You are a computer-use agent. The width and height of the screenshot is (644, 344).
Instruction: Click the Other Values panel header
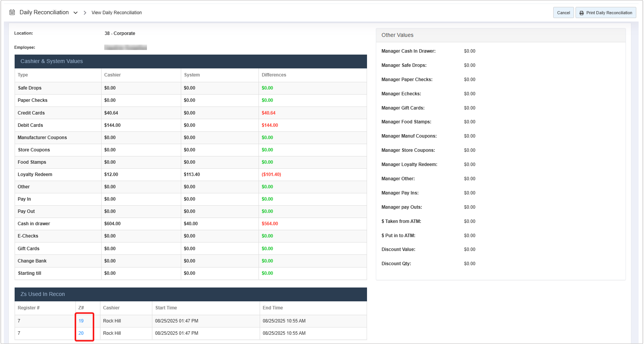(x=397, y=35)
